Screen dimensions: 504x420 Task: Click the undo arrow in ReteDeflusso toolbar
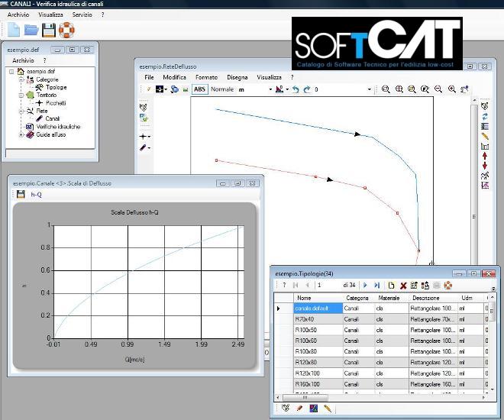coord(296,89)
